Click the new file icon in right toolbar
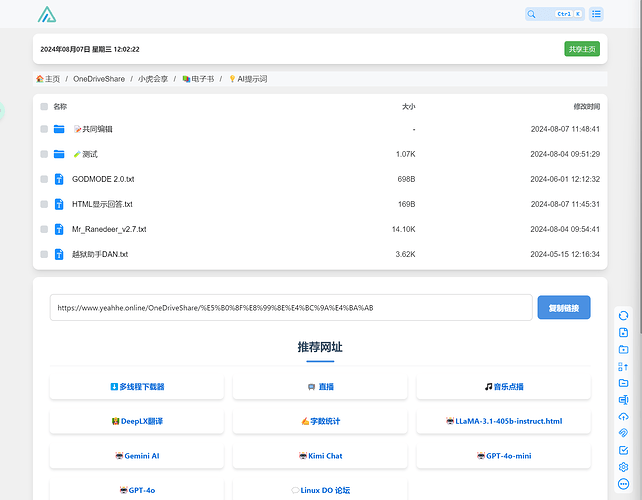 (623, 333)
